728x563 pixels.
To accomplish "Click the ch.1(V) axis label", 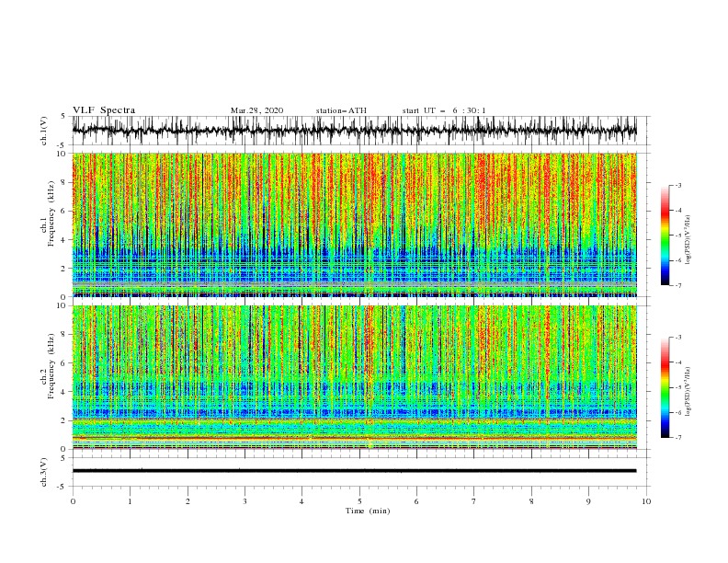I will click(44, 131).
